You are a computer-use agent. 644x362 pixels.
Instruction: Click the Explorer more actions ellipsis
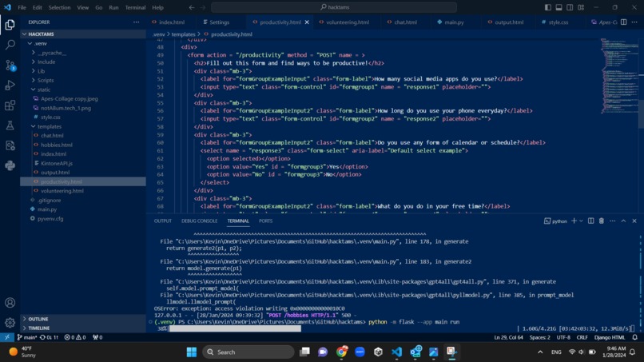pos(136,22)
